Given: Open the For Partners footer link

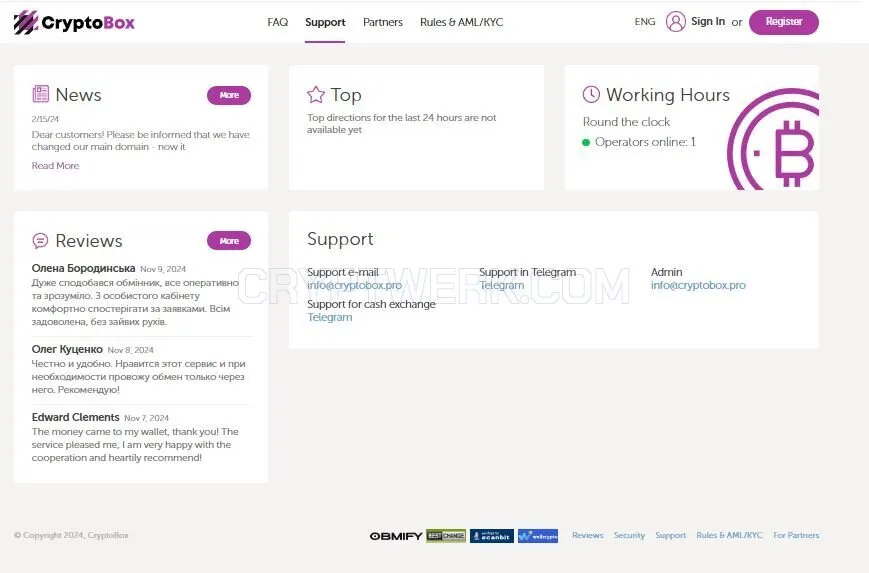Looking at the screenshot, I should pos(796,535).
